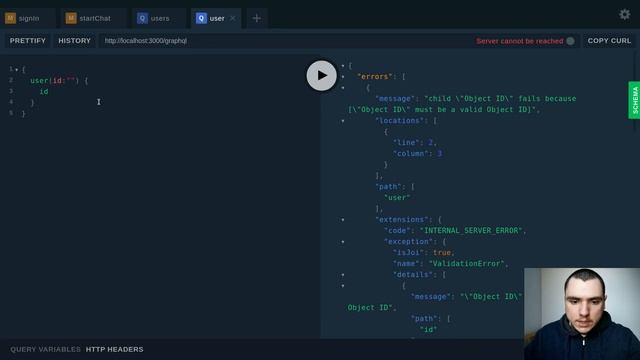640x360 pixels.
Task: Open settings via gear icon
Action: point(624,15)
